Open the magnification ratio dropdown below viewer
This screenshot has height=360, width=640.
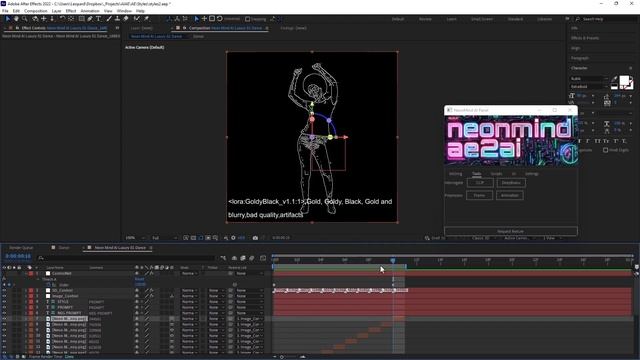tap(135, 238)
